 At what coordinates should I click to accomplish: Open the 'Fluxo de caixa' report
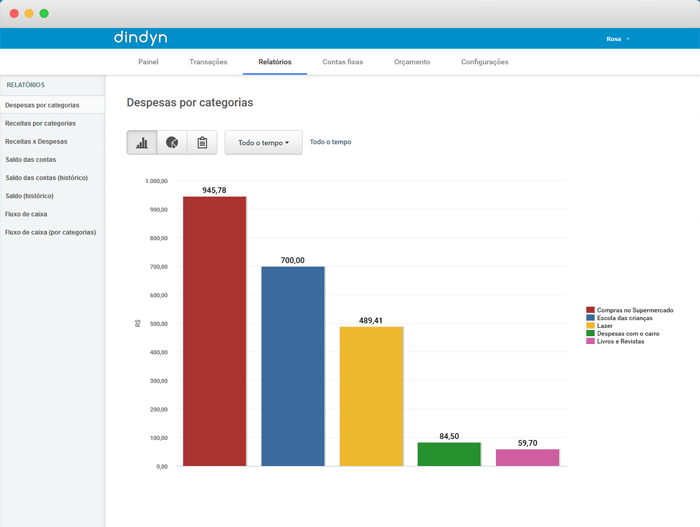click(52, 214)
